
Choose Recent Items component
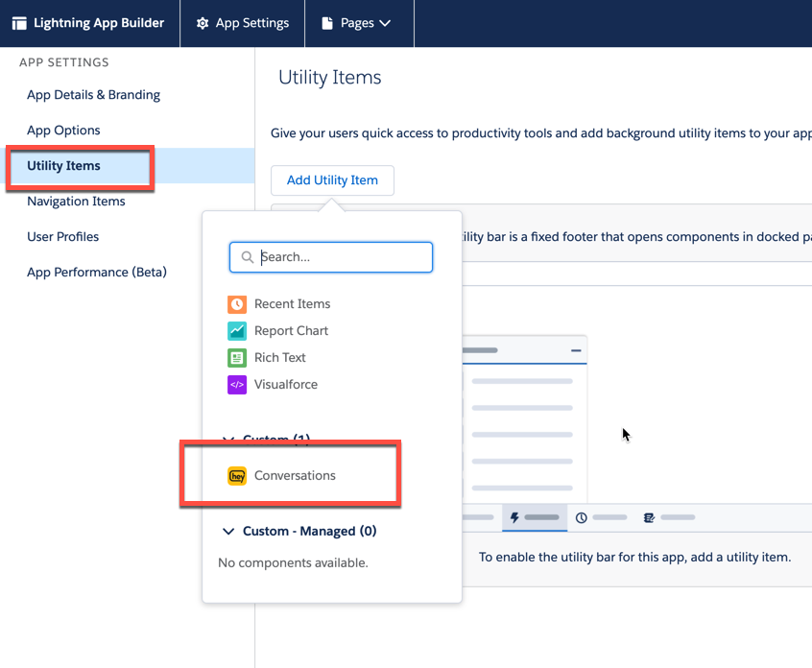(292, 304)
